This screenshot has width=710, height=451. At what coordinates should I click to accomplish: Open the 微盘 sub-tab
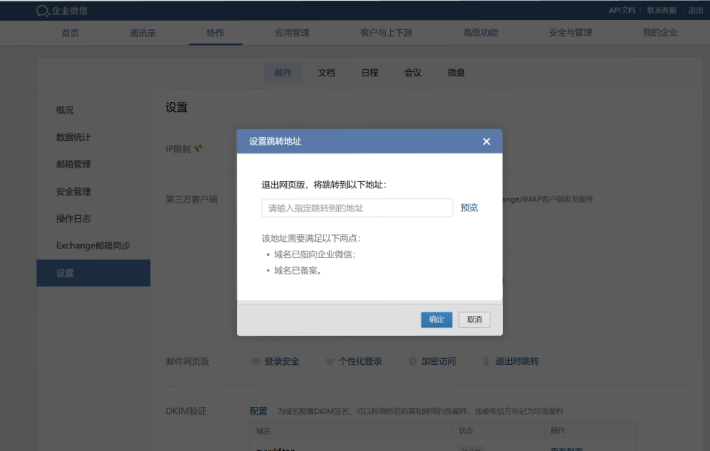(x=455, y=73)
